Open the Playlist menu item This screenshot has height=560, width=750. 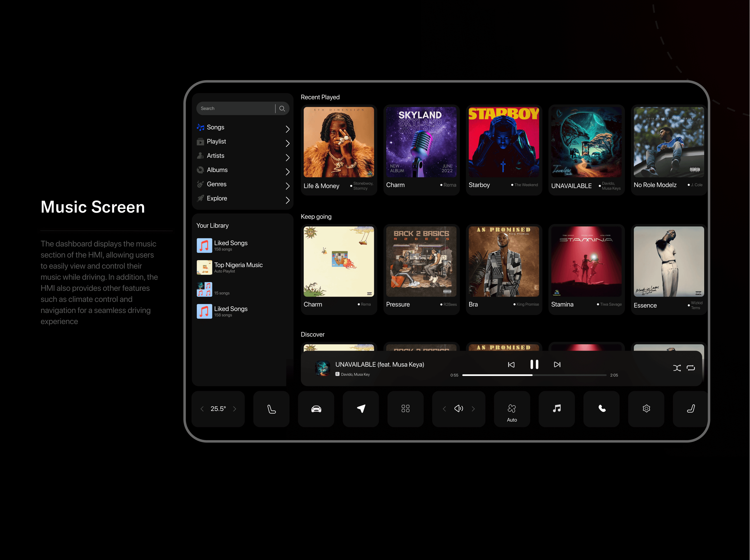coord(243,142)
